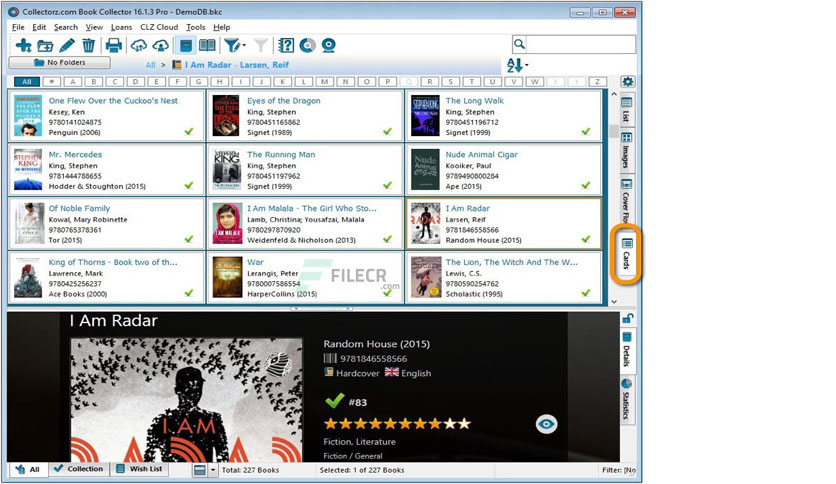The height and width of the screenshot is (484, 836).
Task: Select the Mr. Mercedes card
Action: (107, 170)
